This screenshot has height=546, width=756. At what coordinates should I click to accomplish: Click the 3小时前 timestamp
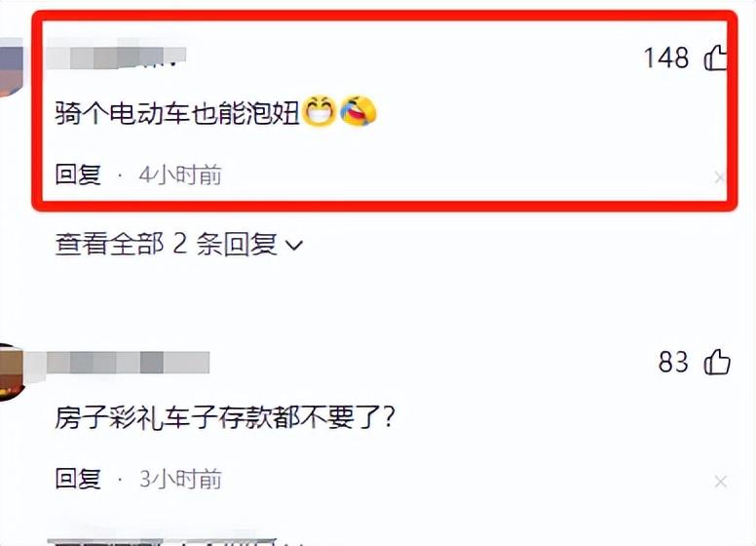[x=180, y=480]
